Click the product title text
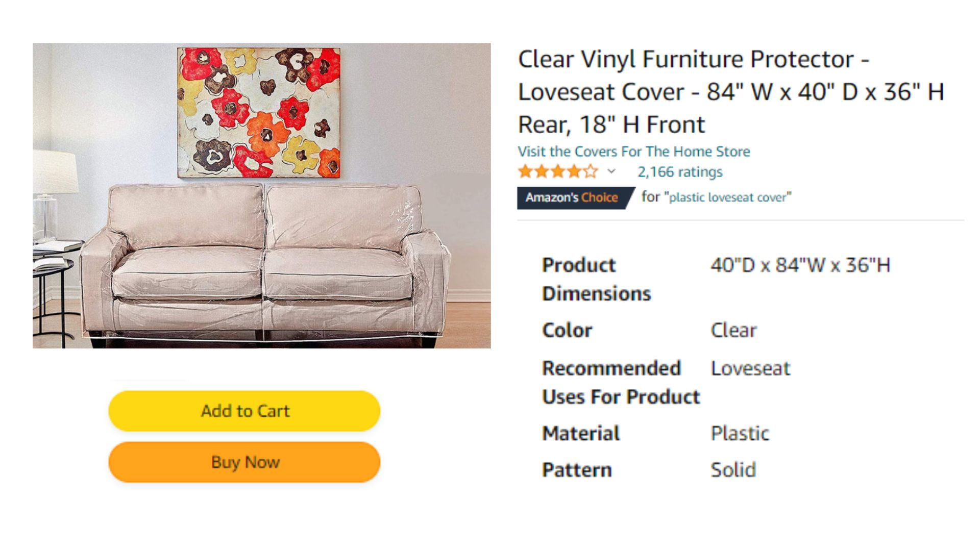The image size is (980, 551). (731, 92)
